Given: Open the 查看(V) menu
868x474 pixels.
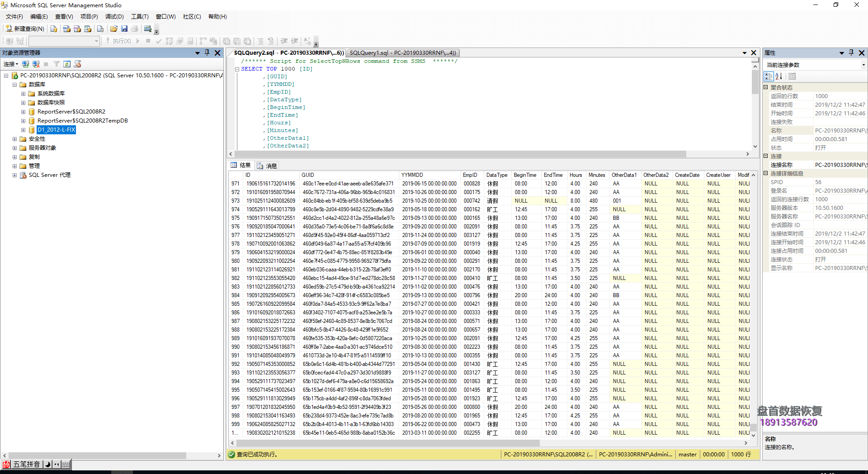Looking at the screenshot, I should (x=64, y=17).
